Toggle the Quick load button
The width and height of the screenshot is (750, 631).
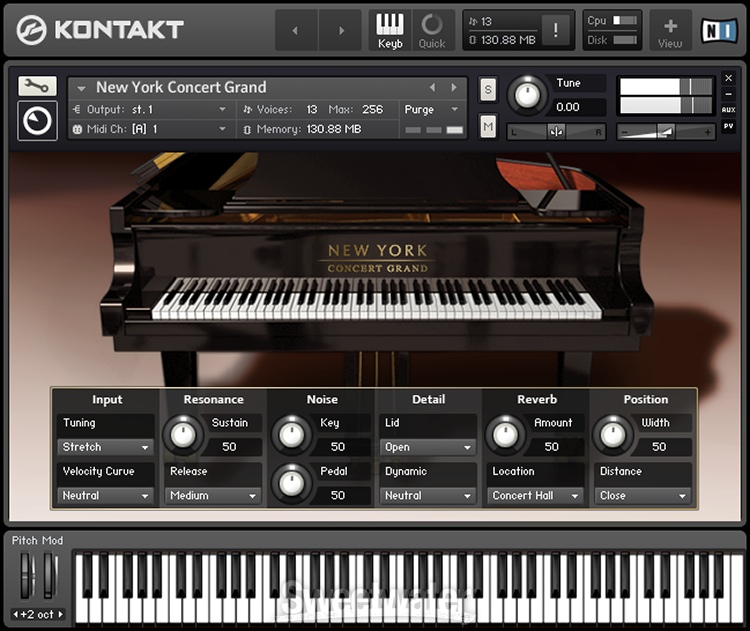point(432,31)
